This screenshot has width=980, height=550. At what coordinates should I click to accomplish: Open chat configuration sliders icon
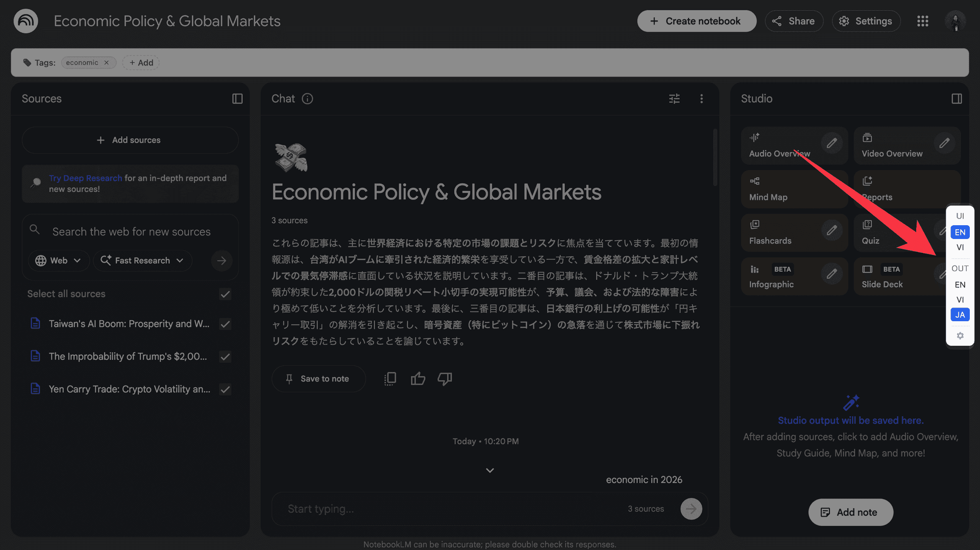[x=674, y=99]
